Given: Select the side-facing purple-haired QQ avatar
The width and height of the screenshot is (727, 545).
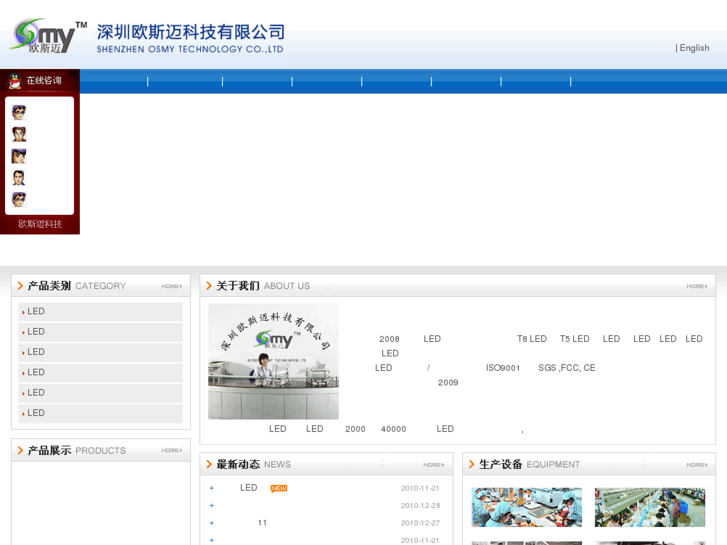Looking at the screenshot, I should pos(19,156).
